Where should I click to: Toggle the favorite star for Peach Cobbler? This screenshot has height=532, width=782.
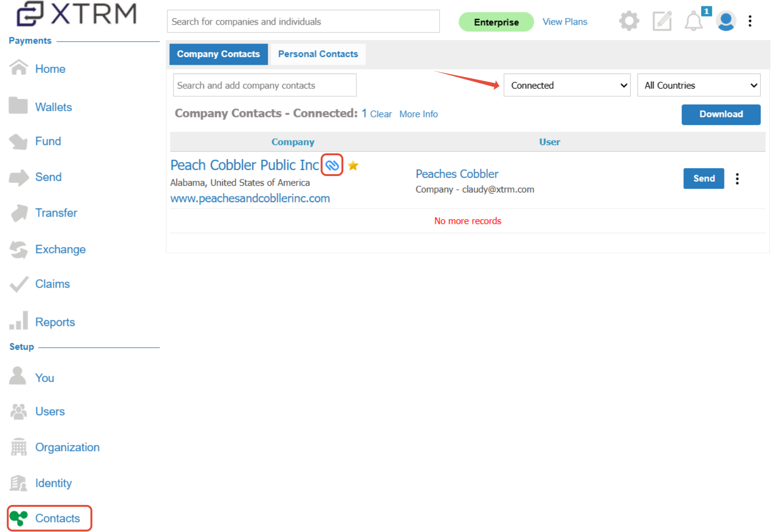[353, 165]
